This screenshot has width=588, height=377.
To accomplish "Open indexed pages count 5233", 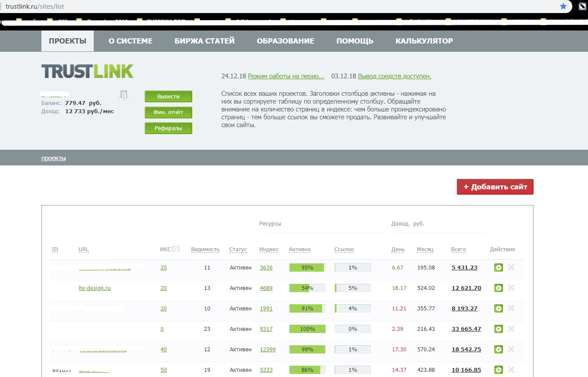I will [x=266, y=370].
